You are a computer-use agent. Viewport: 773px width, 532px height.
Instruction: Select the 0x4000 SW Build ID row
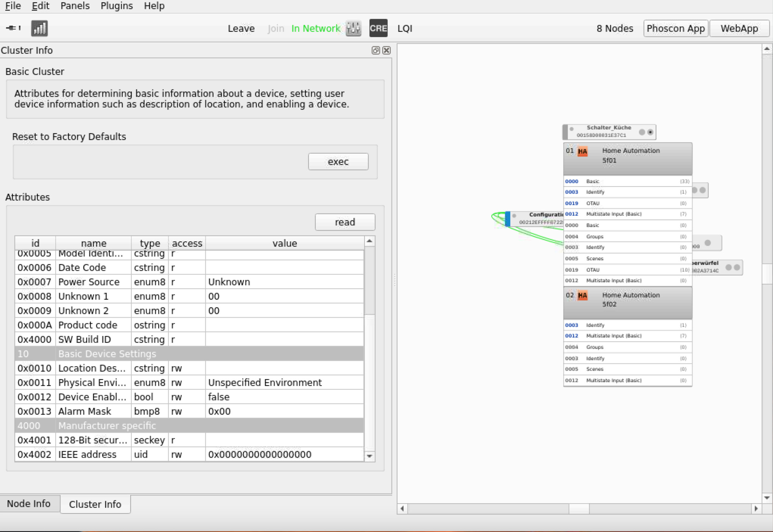[189, 339]
